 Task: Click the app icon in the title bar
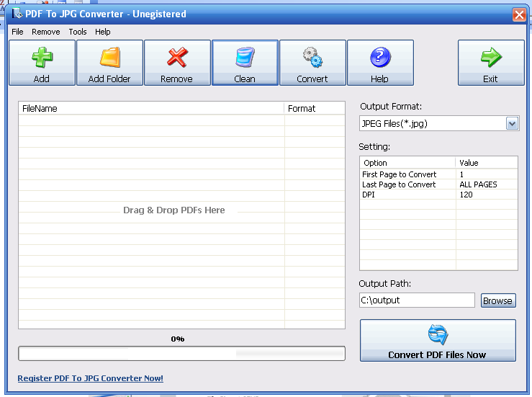tap(17, 14)
